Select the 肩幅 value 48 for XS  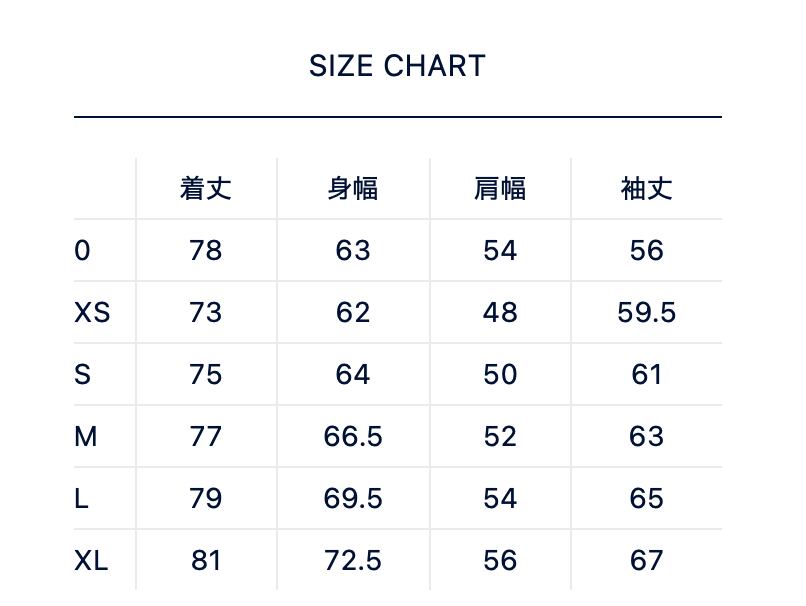[x=500, y=313]
